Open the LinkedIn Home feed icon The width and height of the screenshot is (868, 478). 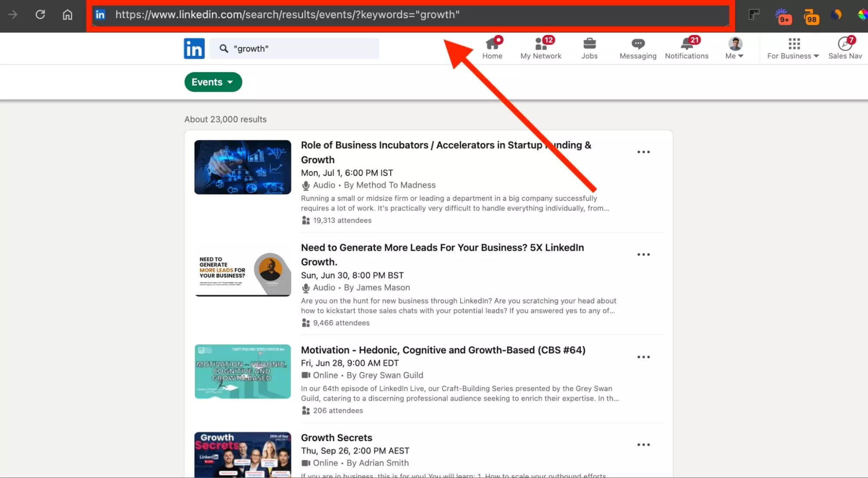tap(492, 44)
